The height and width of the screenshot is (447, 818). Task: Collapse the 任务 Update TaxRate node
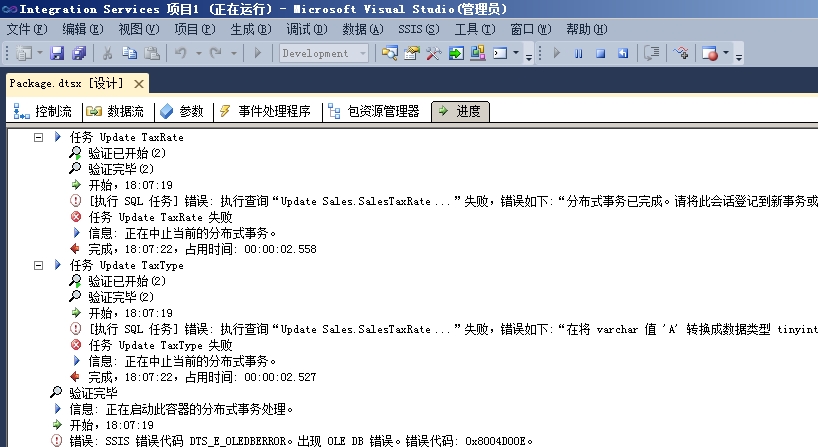(x=38, y=137)
